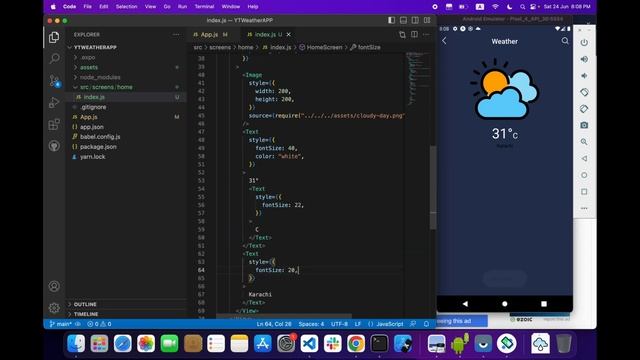
Task: Open the Extensions view
Action: [54, 124]
